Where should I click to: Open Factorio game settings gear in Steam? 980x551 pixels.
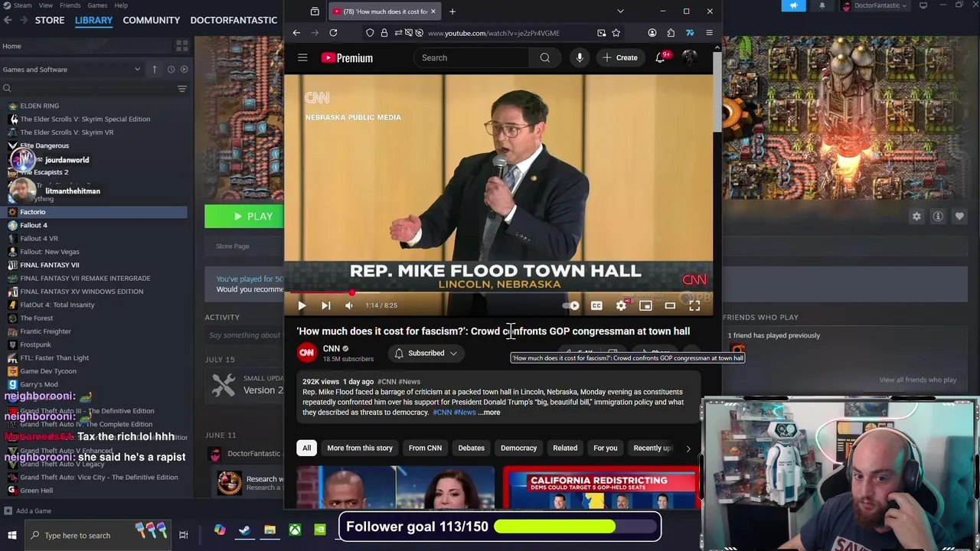click(916, 217)
